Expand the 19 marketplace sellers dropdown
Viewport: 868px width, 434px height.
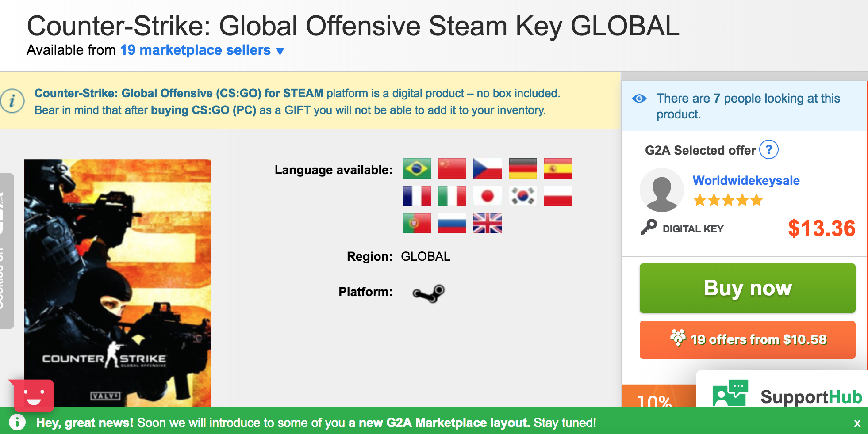[202, 50]
